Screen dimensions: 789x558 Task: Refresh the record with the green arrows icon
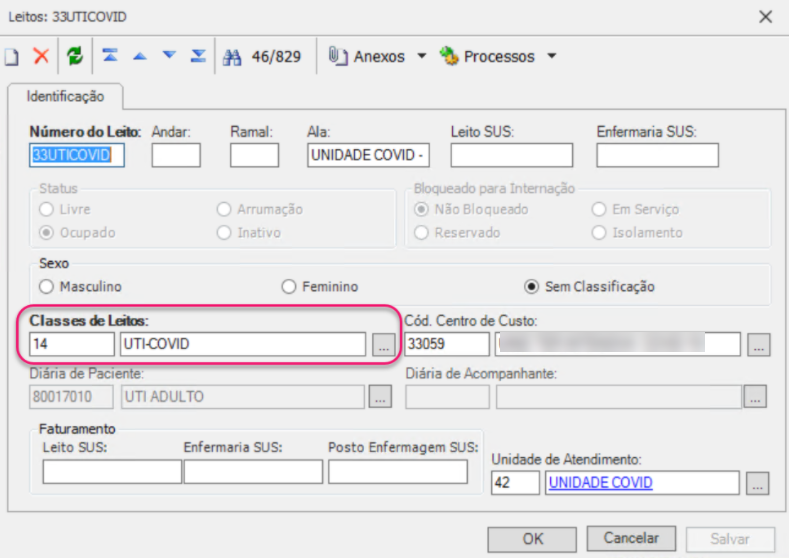(x=74, y=56)
